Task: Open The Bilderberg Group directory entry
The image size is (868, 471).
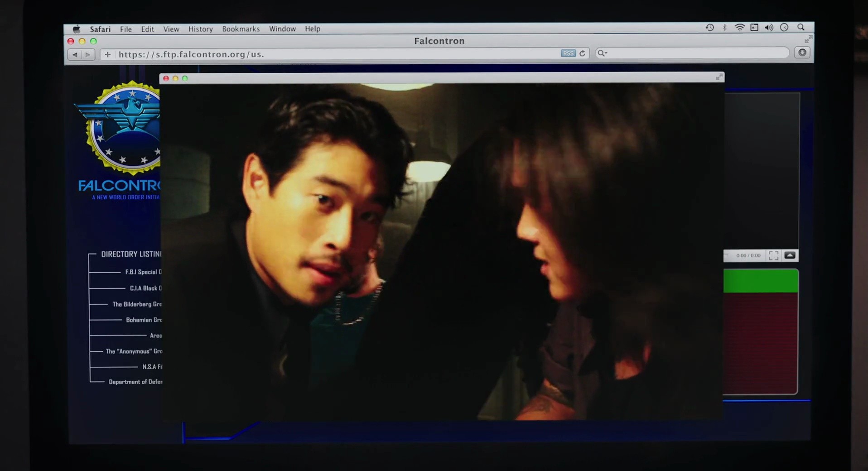Action: (137, 304)
